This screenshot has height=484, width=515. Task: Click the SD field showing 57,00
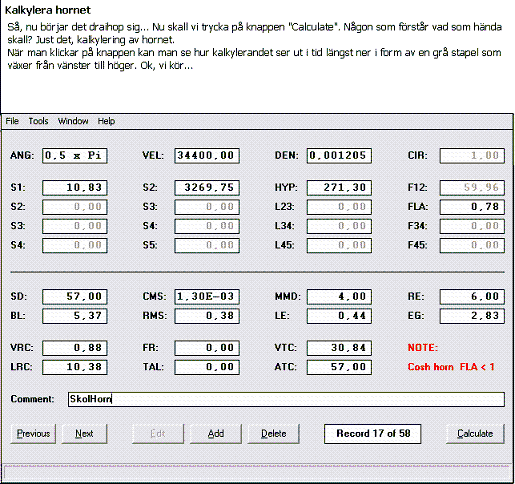coord(75,297)
